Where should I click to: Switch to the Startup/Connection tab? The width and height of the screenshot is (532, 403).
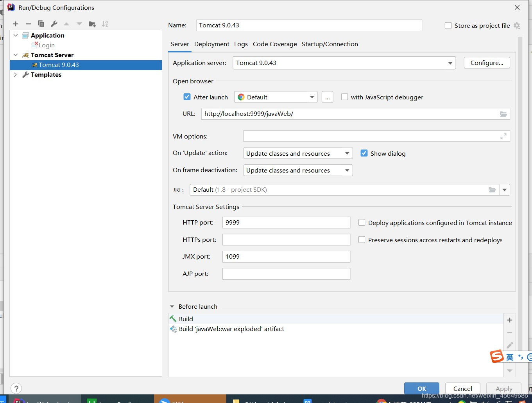330,44
